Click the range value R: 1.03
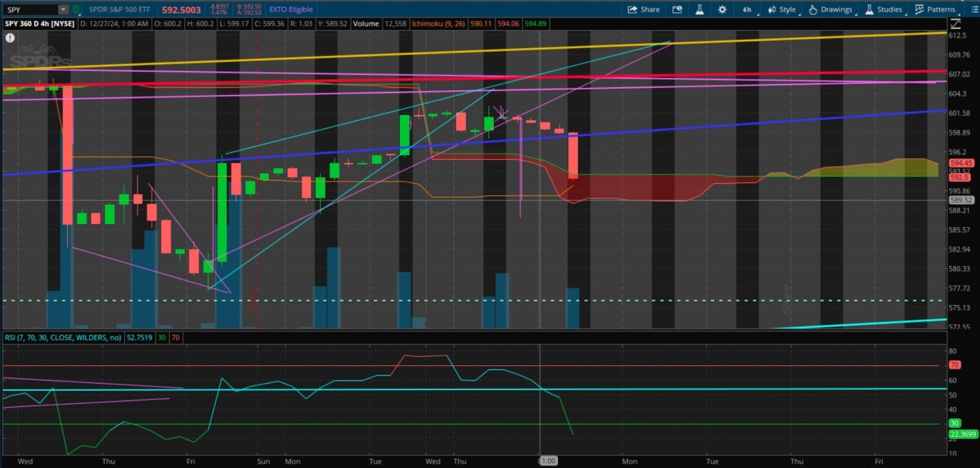The image size is (980, 468). click(x=301, y=24)
